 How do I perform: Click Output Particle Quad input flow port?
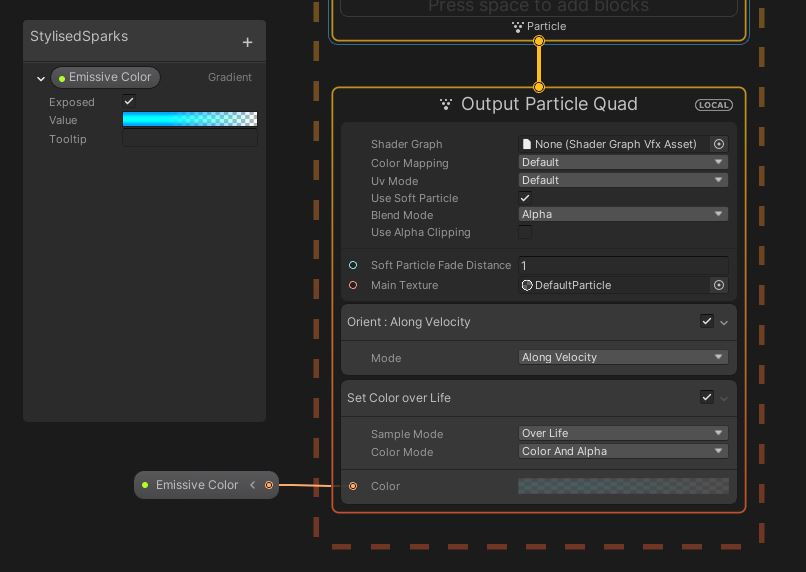pos(539,87)
